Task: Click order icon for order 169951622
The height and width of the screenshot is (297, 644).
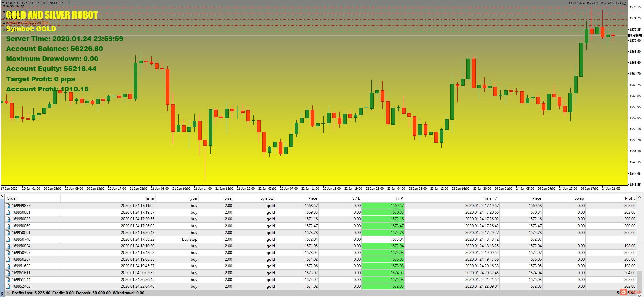Action: tap(8, 266)
